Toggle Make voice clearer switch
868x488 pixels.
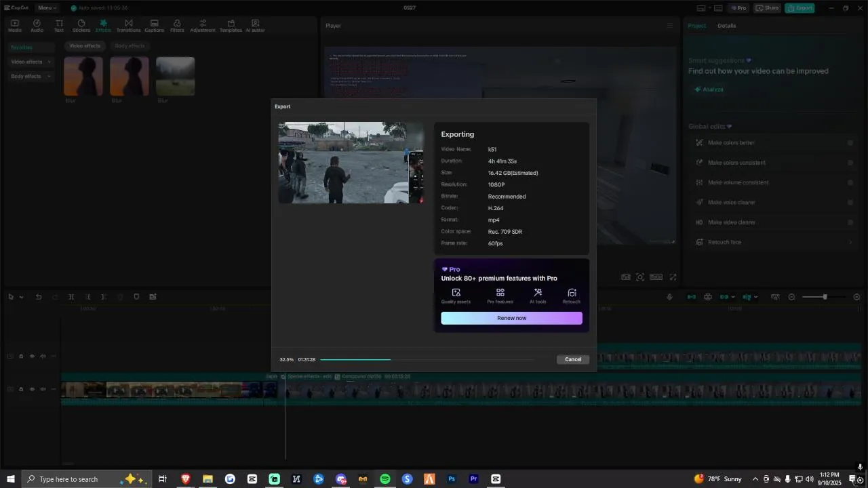coord(850,203)
